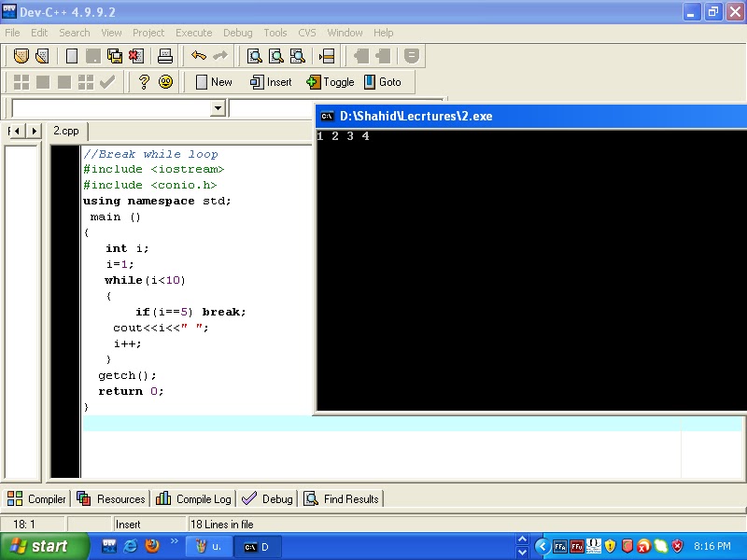Open the Execute menu

[194, 33]
